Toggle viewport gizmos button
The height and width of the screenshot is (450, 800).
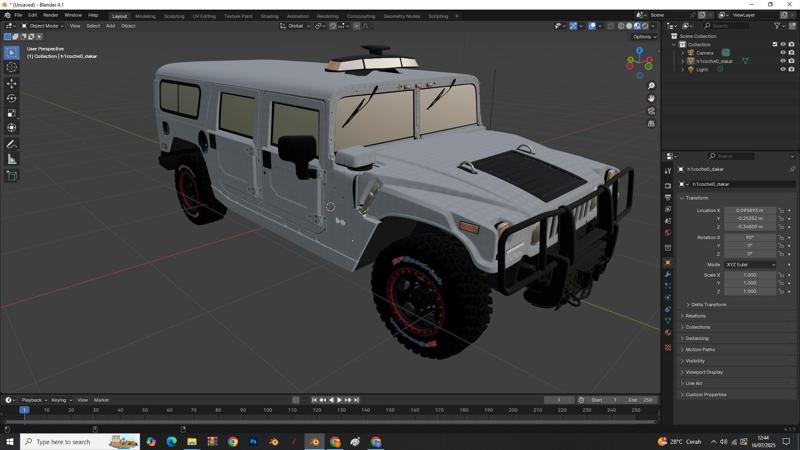[x=573, y=26]
